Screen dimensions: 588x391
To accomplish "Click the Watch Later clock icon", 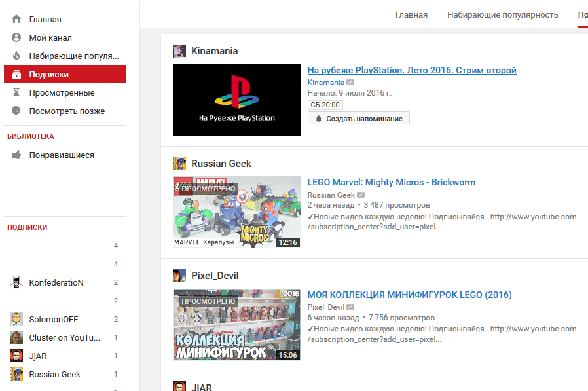I will [16, 111].
